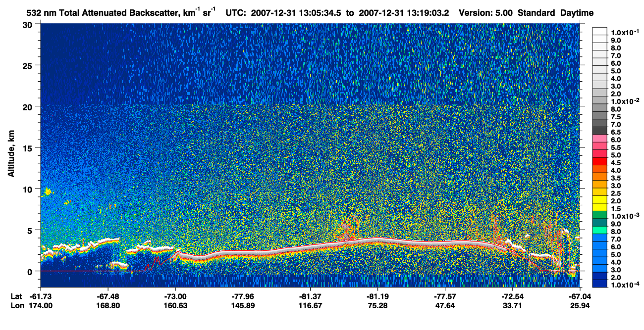Pick the bottom darkest blue colorbar swatch

(600, 284)
